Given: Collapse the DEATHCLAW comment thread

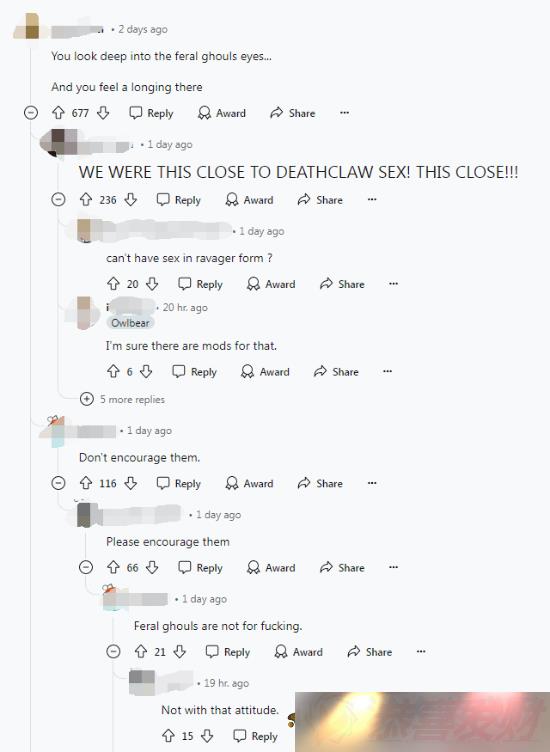Looking at the screenshot, I should [x=59, y=199].
